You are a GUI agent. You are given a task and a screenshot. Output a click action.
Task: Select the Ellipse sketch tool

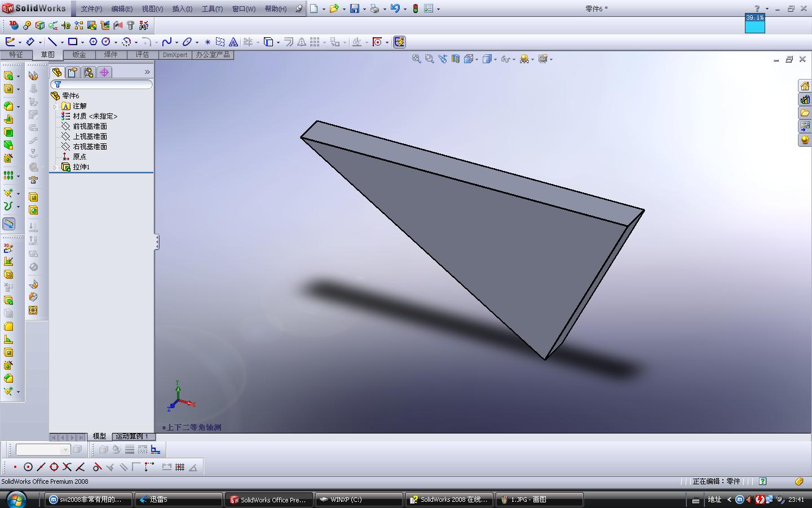click(x=187, y=42)
